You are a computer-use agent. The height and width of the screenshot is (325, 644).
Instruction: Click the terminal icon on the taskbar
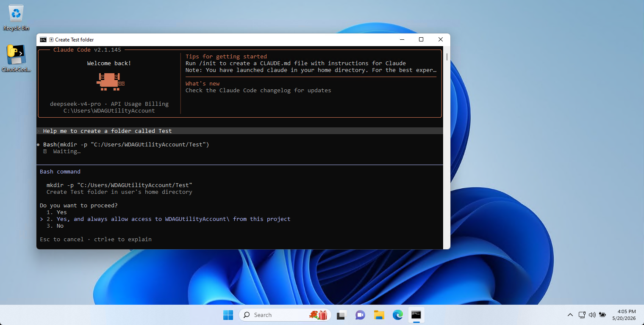tap(416, 315)
